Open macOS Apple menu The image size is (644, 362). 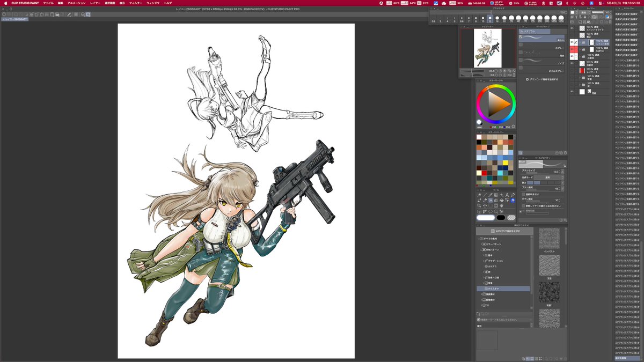click(x=5, y=3)
